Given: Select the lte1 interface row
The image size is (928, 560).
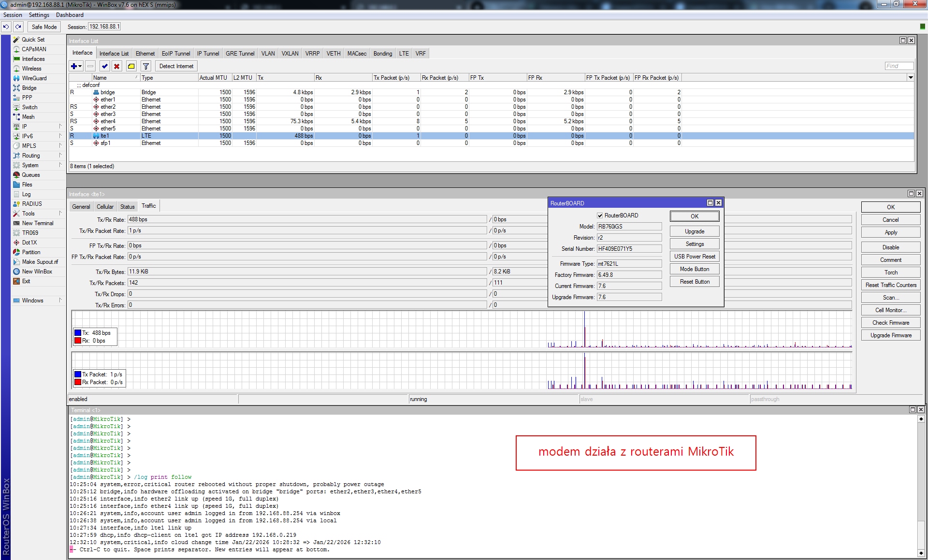Looking at the screenshot, I should coord(105,136).
